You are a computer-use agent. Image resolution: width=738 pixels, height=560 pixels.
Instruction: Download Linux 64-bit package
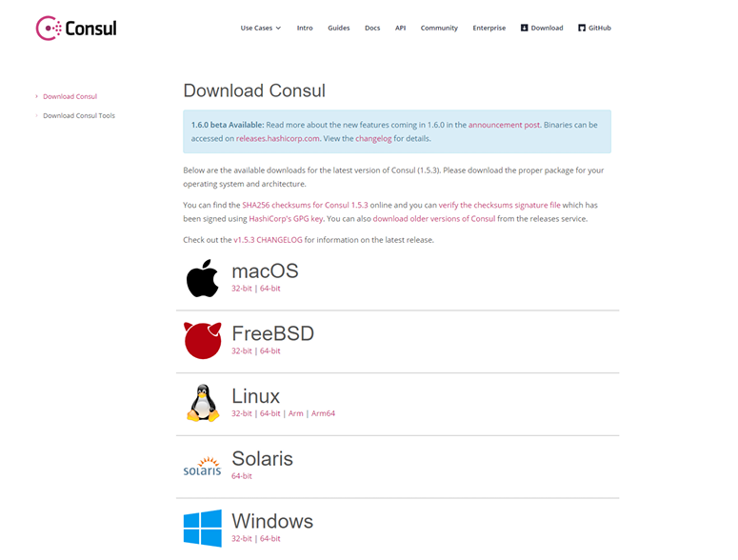pos(270,413)
